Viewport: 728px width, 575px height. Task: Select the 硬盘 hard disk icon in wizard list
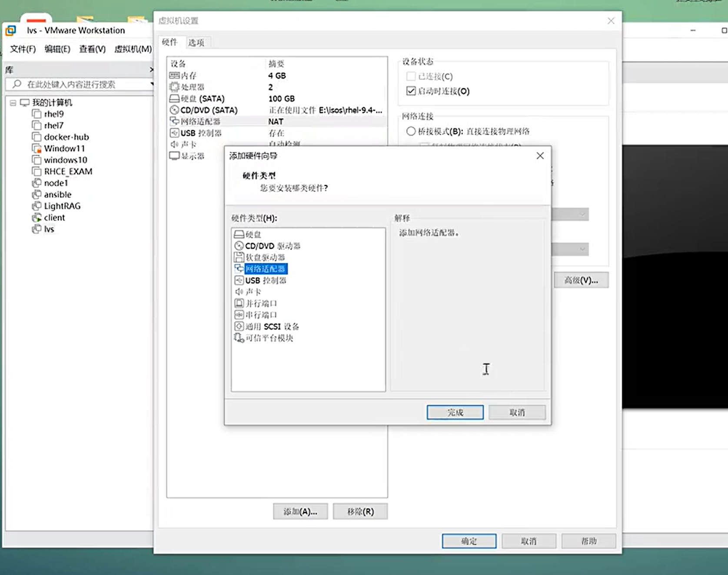coord(239,235)
